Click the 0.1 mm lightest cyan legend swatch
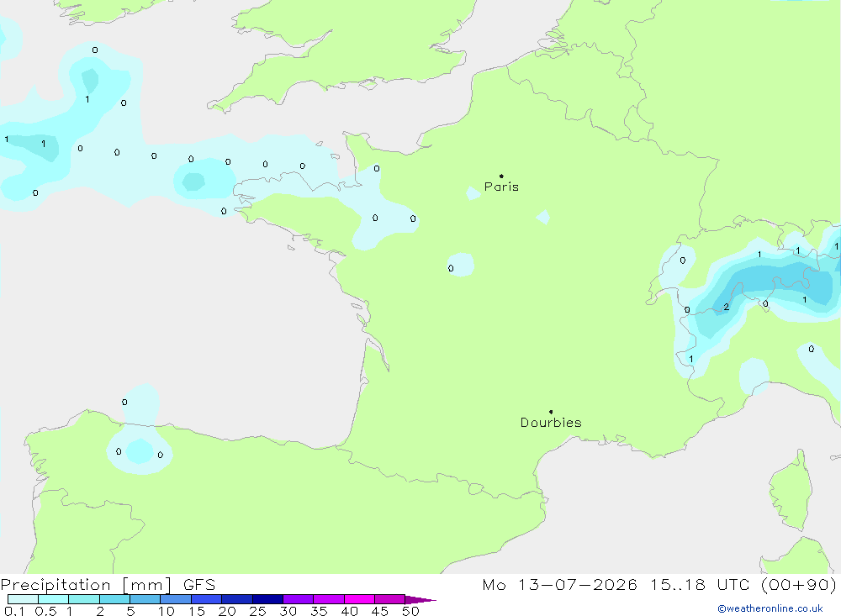The height and width of the screenshot is (616, 841). [23, 599]
